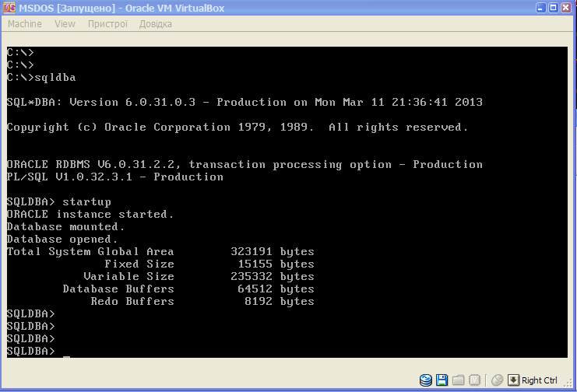Click the 'SQLDBA> startup' command line
577x392 pixels.
pyautogui.click(x=59, y=202)
